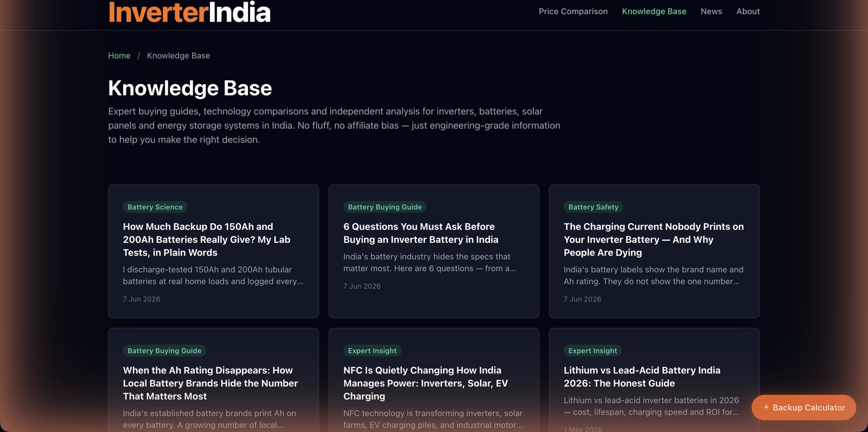The image size is (868, 432).
Task: Click excerpt 'Lithium vs lead-acid inverter batteries in 2026'
Action: click(651, 406)
